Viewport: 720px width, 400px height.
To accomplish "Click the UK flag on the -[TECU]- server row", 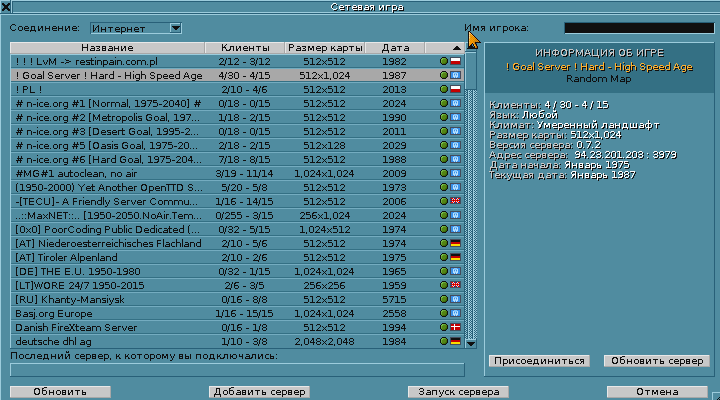I will (x=455, y=201).
